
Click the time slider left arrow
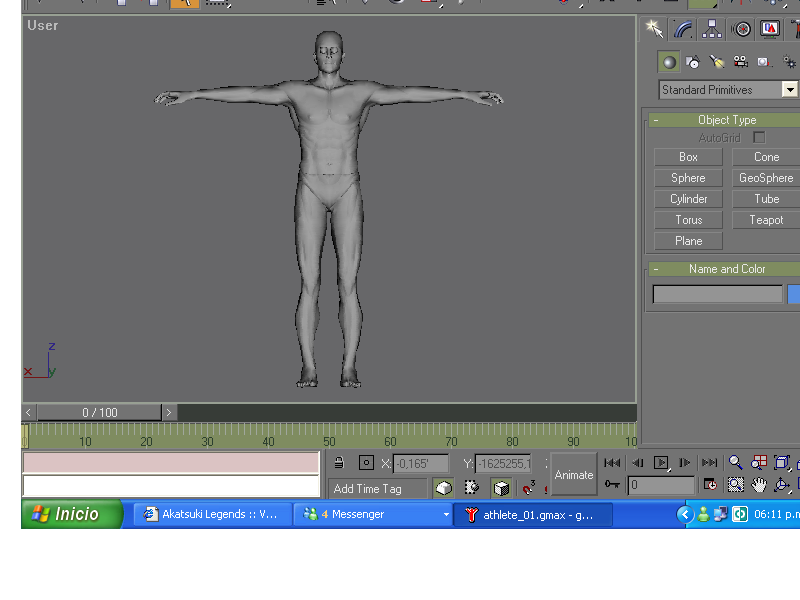[x=29, y=412]
